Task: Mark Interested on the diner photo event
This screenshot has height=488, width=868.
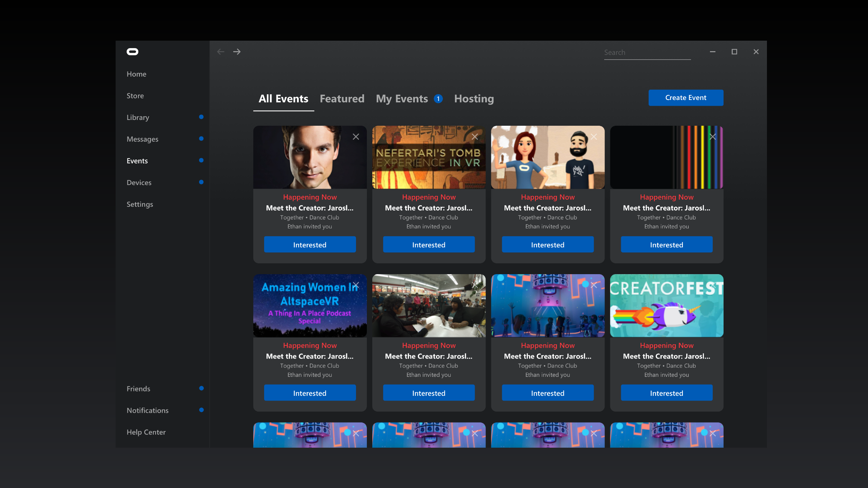Action: [429, 393]
